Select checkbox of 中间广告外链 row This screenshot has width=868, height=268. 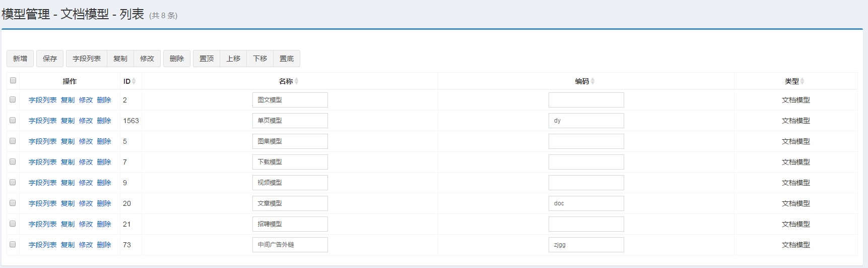(x=13, y=244)
